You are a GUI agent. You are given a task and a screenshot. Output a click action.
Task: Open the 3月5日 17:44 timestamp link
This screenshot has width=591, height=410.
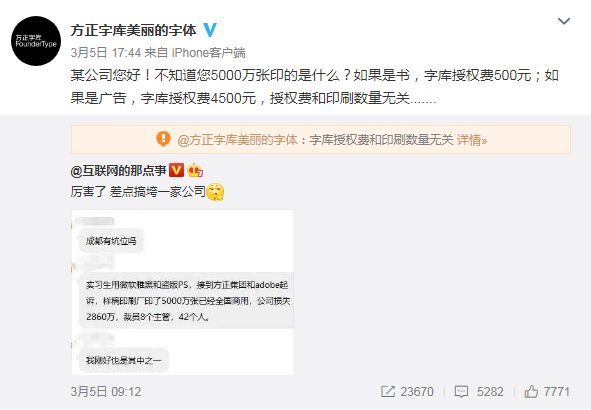click(x=106, y=53)
